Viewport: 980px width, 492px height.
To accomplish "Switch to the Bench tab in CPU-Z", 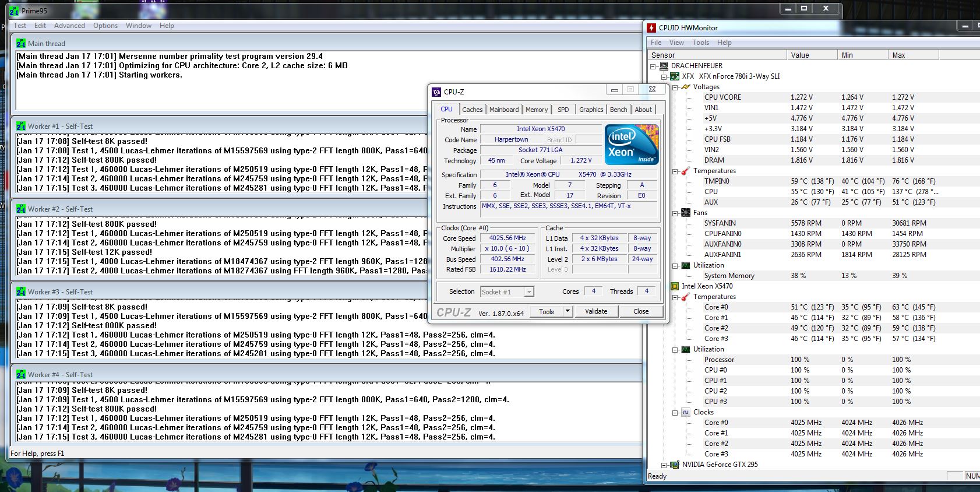I will tap(619, 110).
